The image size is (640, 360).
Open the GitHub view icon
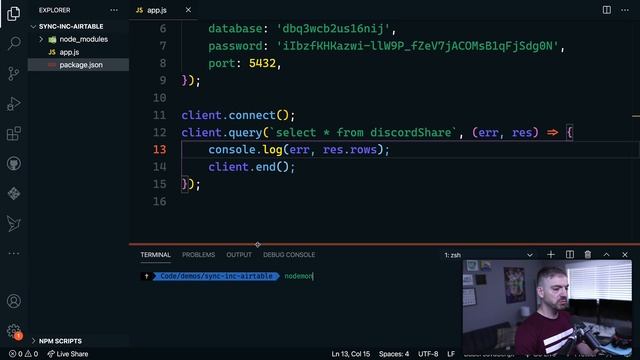[14, 164]
